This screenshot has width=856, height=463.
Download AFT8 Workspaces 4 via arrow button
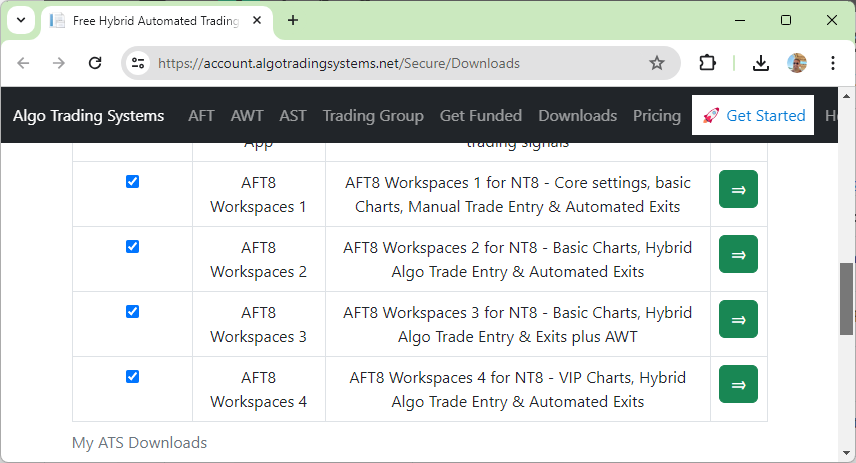(x=738, y=384)
